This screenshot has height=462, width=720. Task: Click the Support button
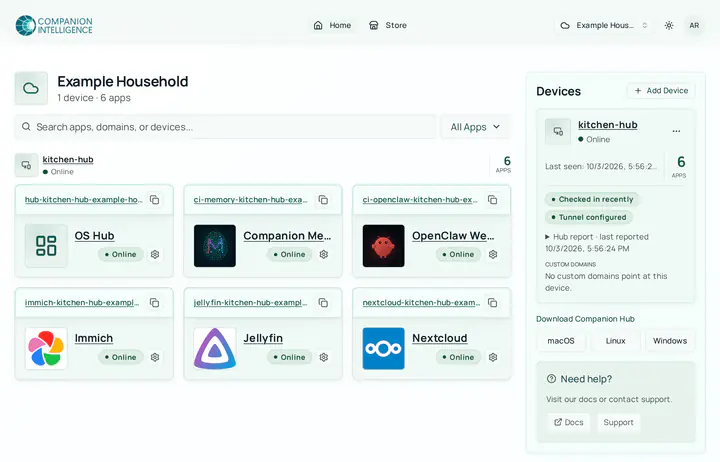click(618, 423)
